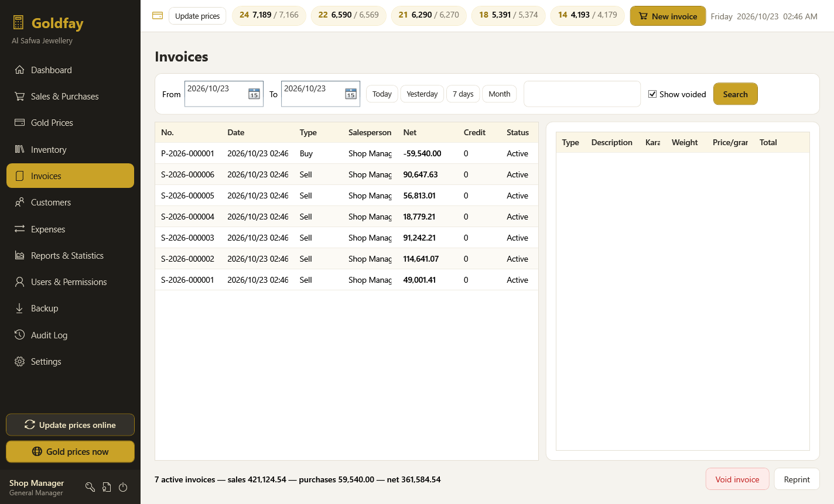Image resolution: width=834 pixels, height=504 pixels.
Task: Toggle the Show voided checkbox
Action: pyautogui.click(x=652, y=94)
